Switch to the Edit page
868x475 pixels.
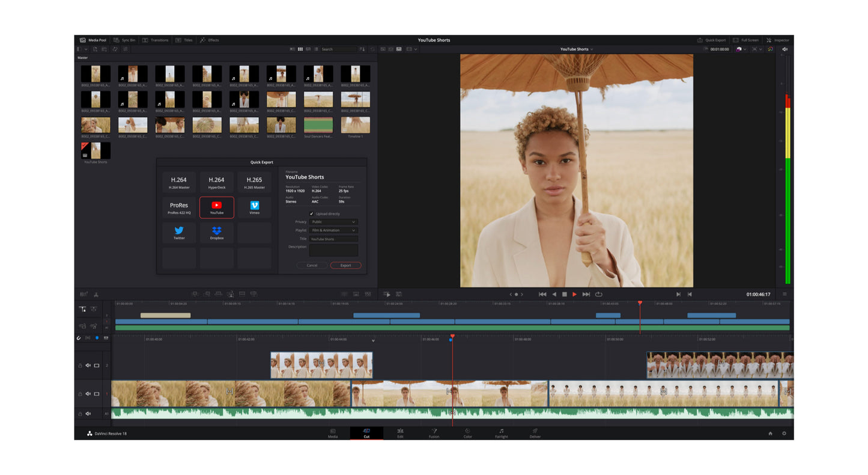point(400,433)
